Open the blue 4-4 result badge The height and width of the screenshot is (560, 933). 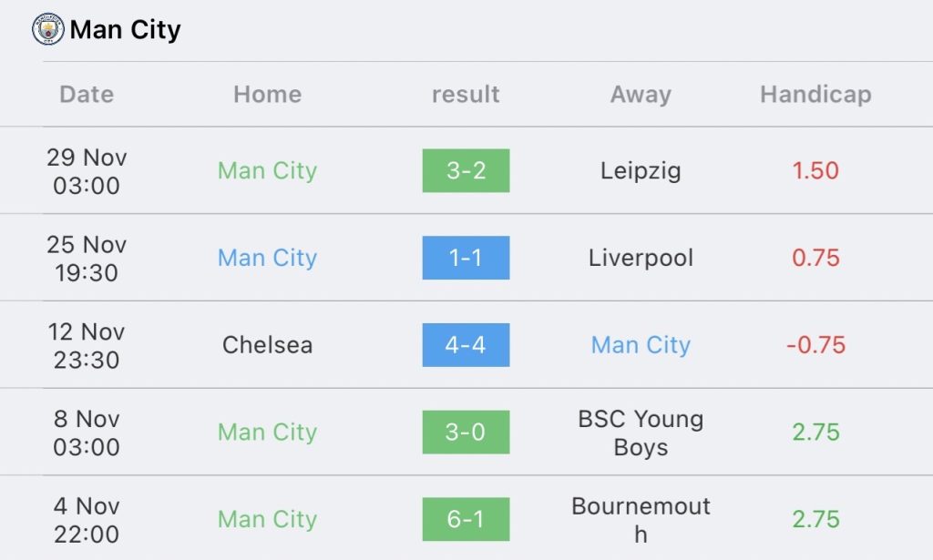pos(466,345)
